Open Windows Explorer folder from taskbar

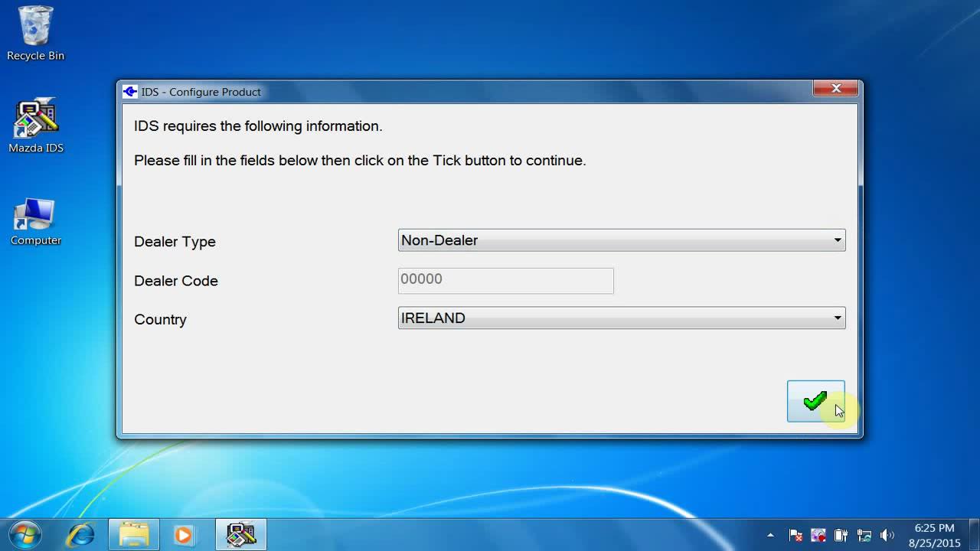pos(134,535)
